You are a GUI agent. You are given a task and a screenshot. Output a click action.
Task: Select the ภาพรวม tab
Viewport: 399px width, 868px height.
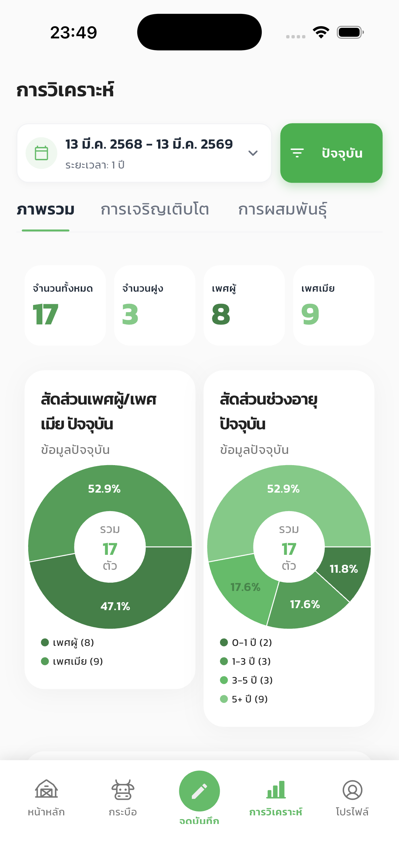pos(45,210)
